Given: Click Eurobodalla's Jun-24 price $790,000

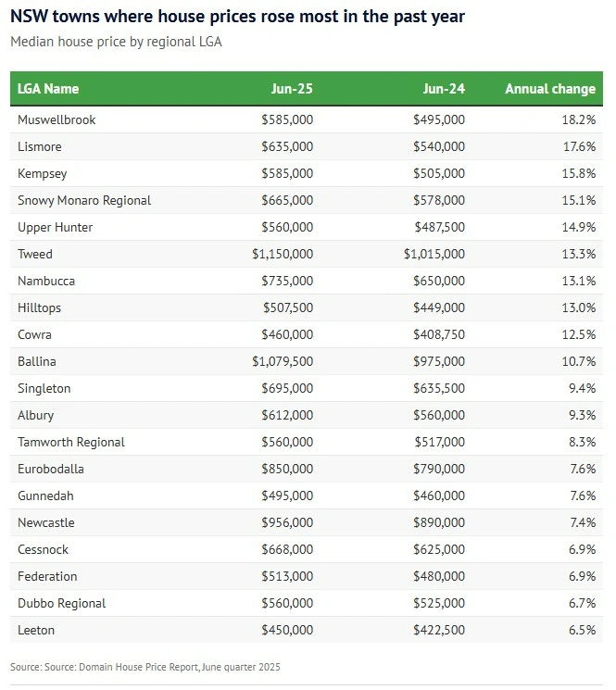Looking at the screenshot, I should tap(439, 469).
